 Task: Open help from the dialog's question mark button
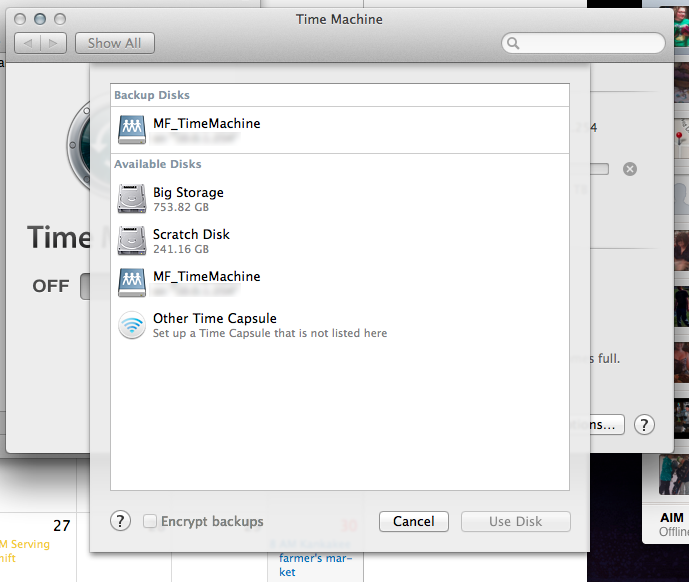(120, 521)
